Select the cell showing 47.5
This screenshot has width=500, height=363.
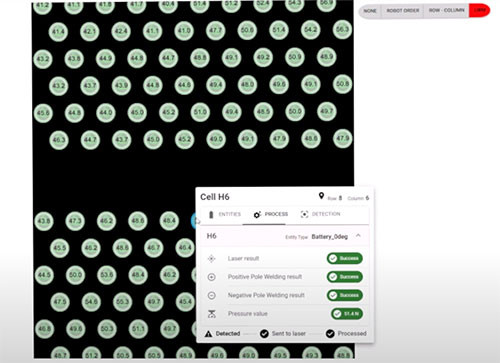pos(60,302)
